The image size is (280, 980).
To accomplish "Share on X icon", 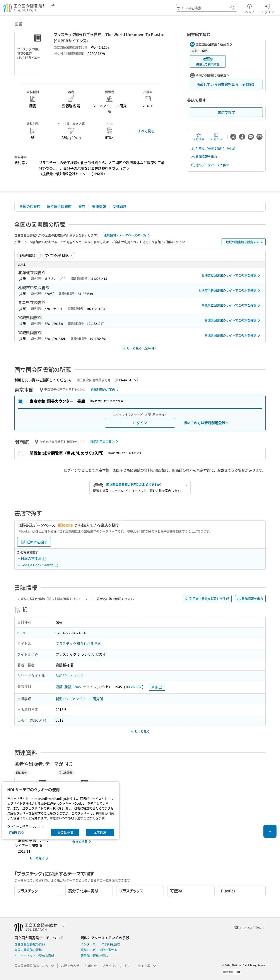I will click(233, 137).
